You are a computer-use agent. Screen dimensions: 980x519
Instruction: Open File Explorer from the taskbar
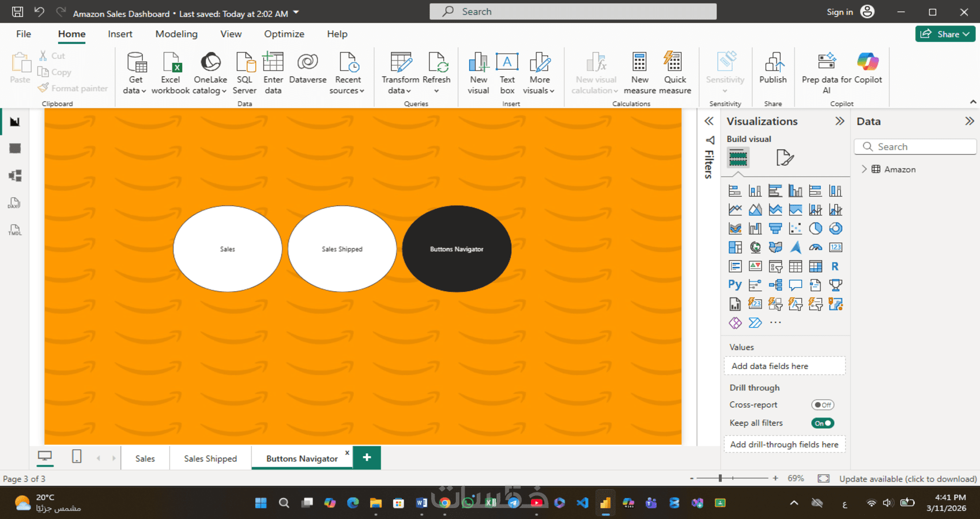coord(376,503)
